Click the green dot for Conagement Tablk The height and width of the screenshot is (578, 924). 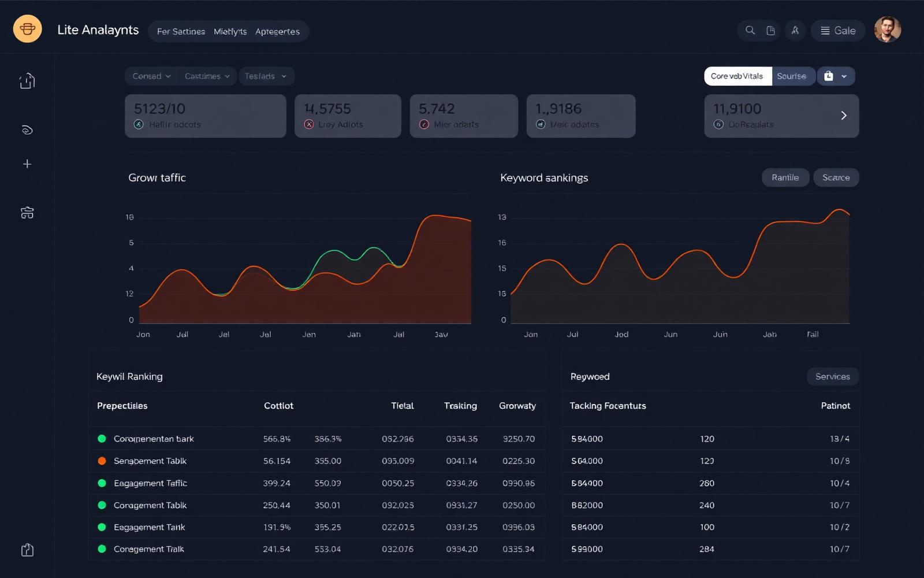(x=102, y=505)
